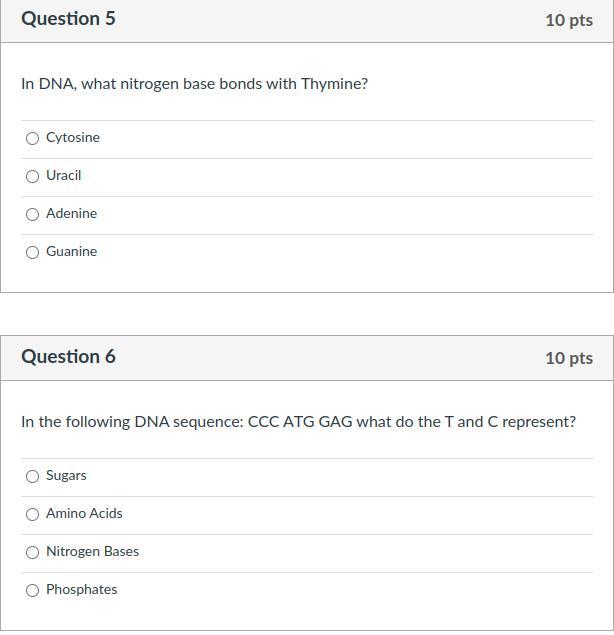Pick the Guanine radio button

pos(32,252)
